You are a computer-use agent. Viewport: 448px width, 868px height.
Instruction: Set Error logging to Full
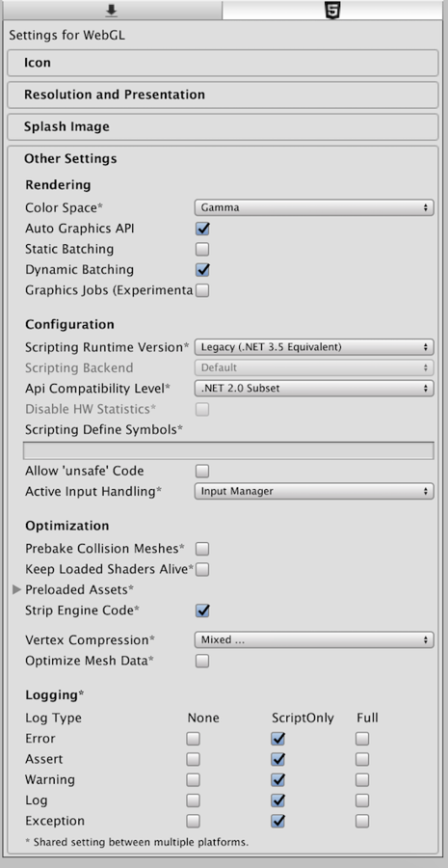pyautogui.click(x=362, y=739)
